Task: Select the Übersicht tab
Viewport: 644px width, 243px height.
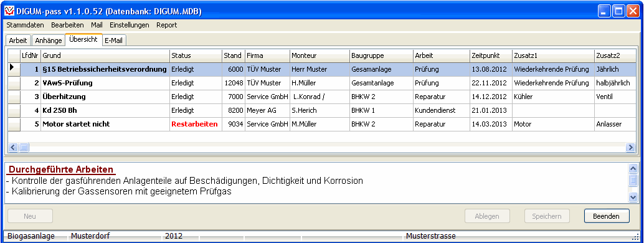Action: [x=83, y=39]
